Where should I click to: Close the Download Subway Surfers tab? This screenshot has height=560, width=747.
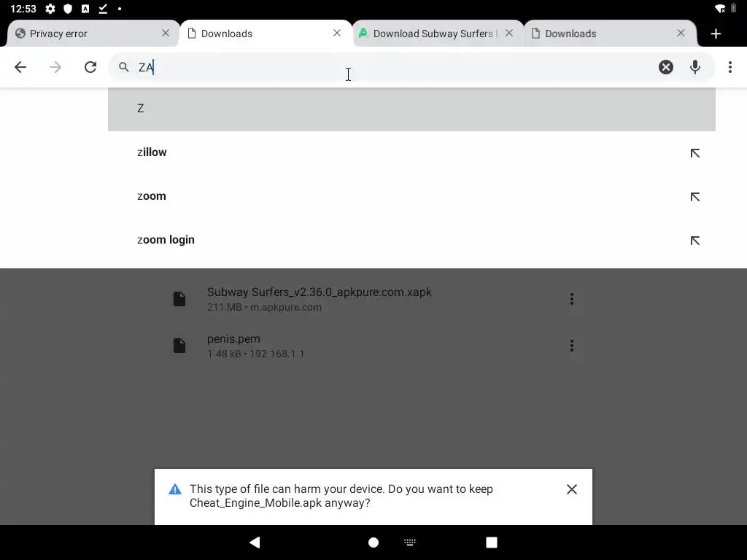click(x=508, y=34)
